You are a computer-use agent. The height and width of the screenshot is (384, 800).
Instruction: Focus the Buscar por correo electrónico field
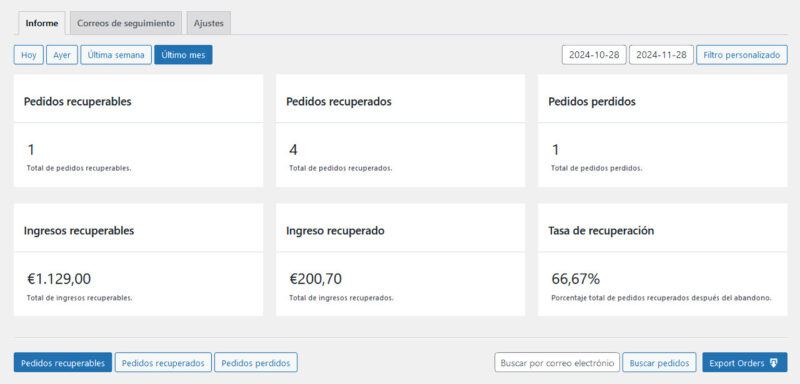point(557,363)
